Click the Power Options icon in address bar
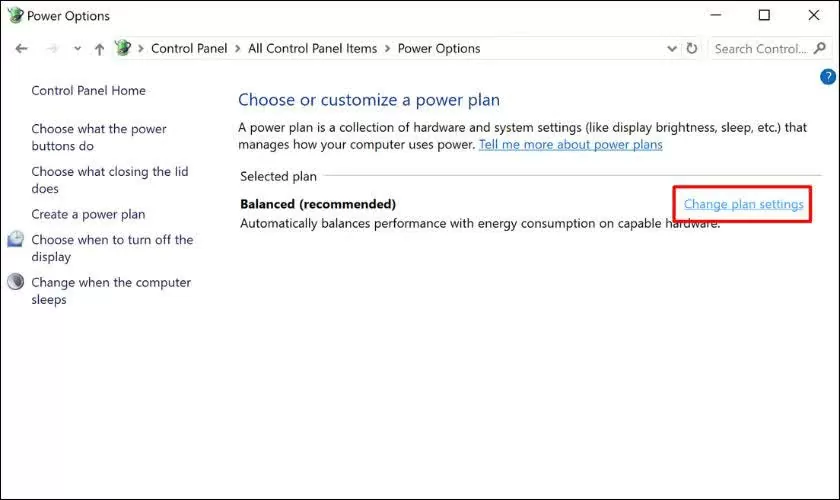The width and height of the screenshot is (840, 500). [x=124, y=48]
